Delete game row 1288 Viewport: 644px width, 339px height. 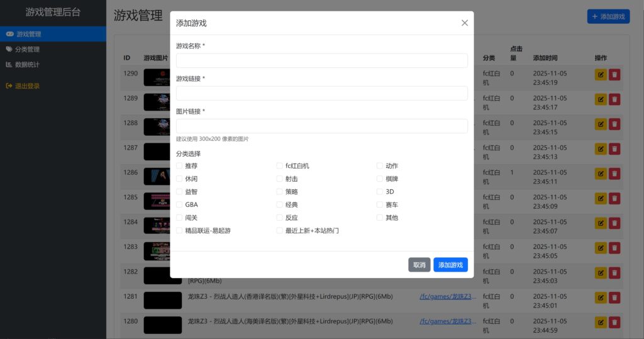pyautogui.click(x=614, y=124)
